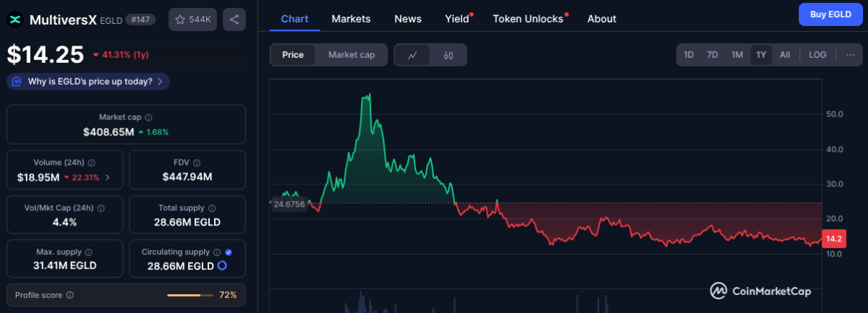Image resolution: width=868 pixels, height=313 pixels.
Task: Expand Volume 24h chevron arrow
Action: (108, 177)
